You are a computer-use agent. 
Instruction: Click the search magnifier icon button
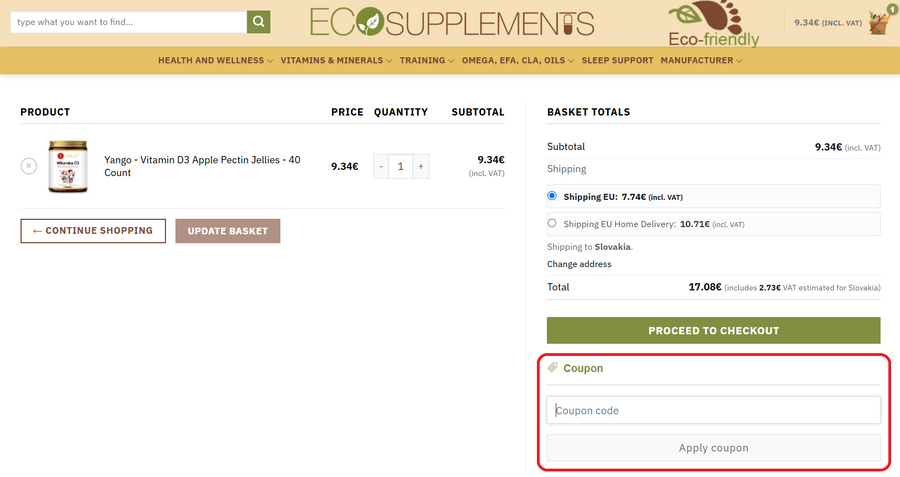[258, 22]
